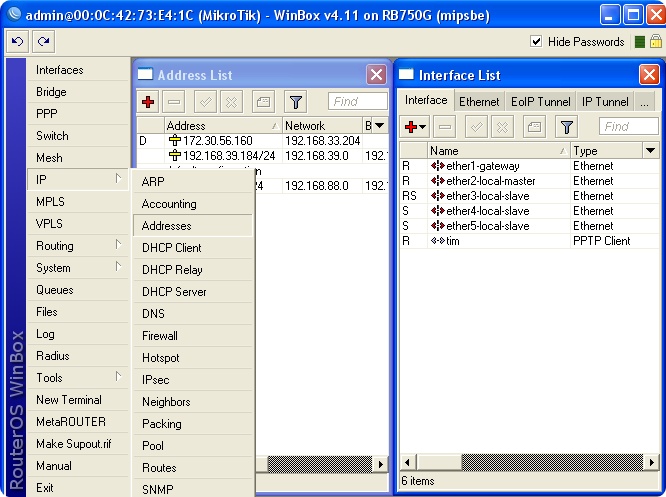
Task: Open Interfaces in the sidebar menu
Action: (x=78, y=70)
